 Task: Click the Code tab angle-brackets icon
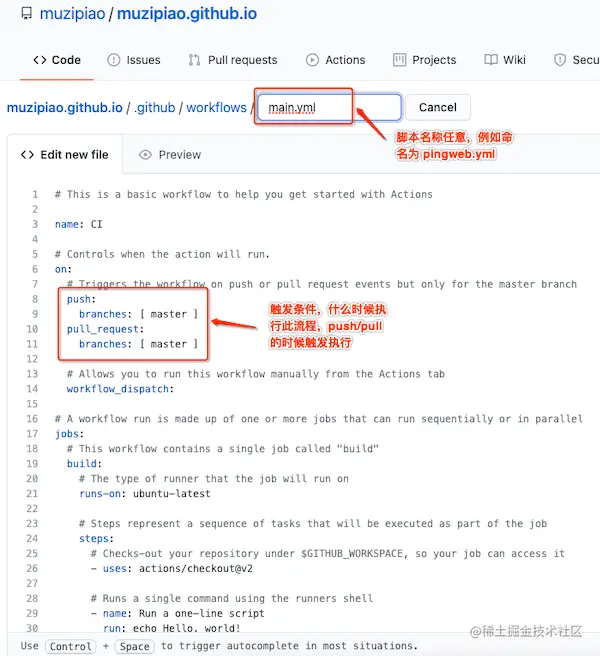coord(40,60)
